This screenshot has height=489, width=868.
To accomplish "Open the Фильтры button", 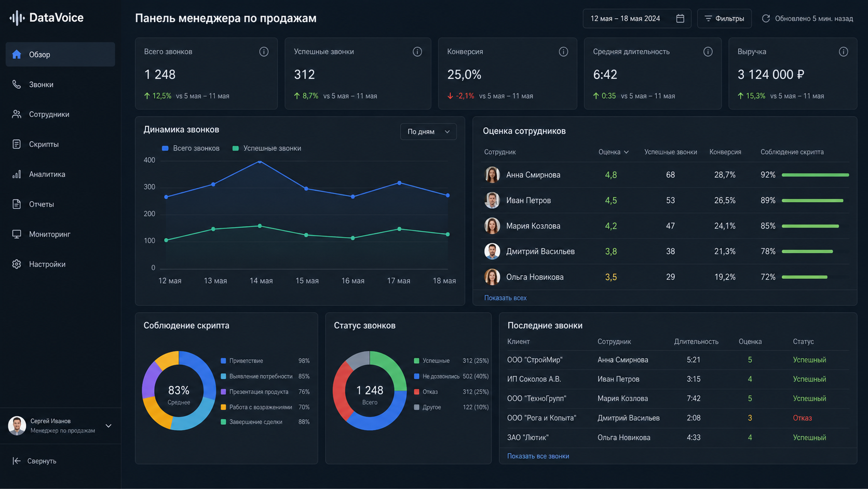I will [x=724, y=19].
